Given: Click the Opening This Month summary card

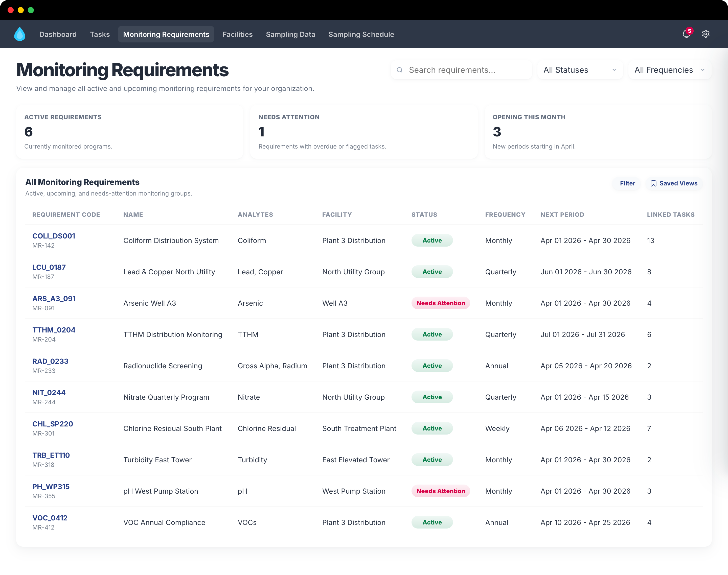Looking at the screenshot, I should [x=598, y=132].
